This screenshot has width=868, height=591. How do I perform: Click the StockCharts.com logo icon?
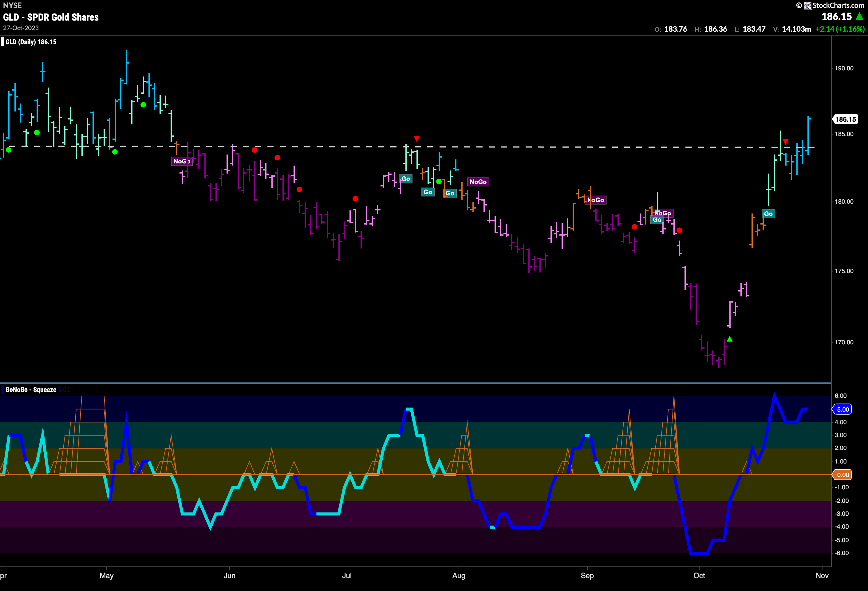pyautogui.click(x=807, y=6)
